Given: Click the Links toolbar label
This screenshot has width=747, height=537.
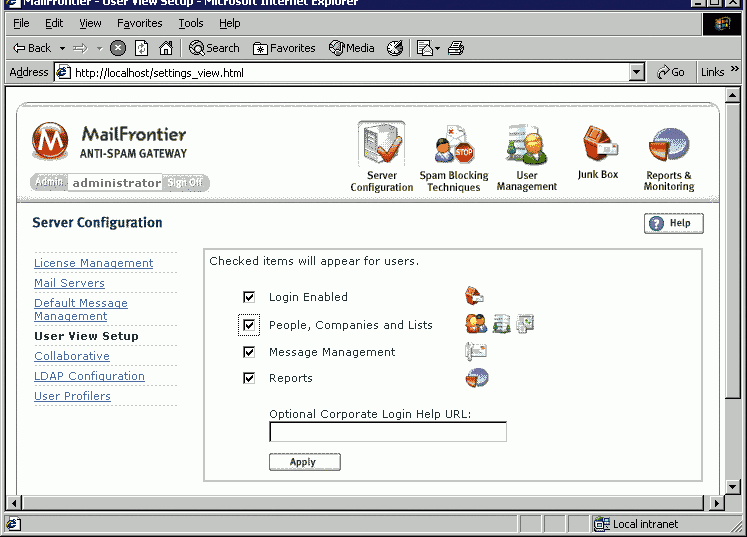Looking at the screenshot, I should pyautogui.click(x=712, y=72).
